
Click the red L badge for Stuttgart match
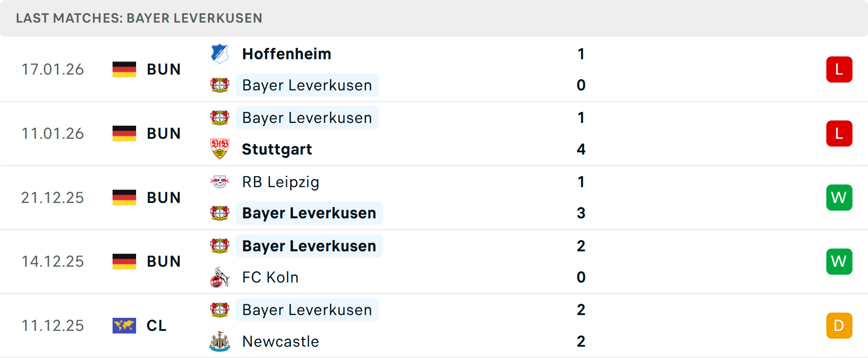[839, 134]
